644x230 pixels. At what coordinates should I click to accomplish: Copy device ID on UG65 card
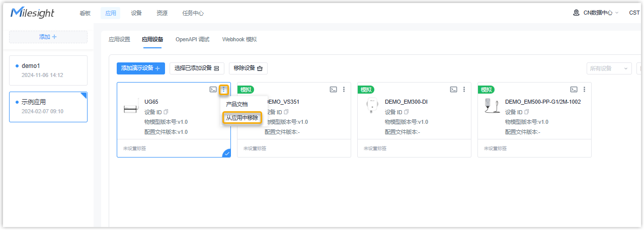(x=166, y=112)
